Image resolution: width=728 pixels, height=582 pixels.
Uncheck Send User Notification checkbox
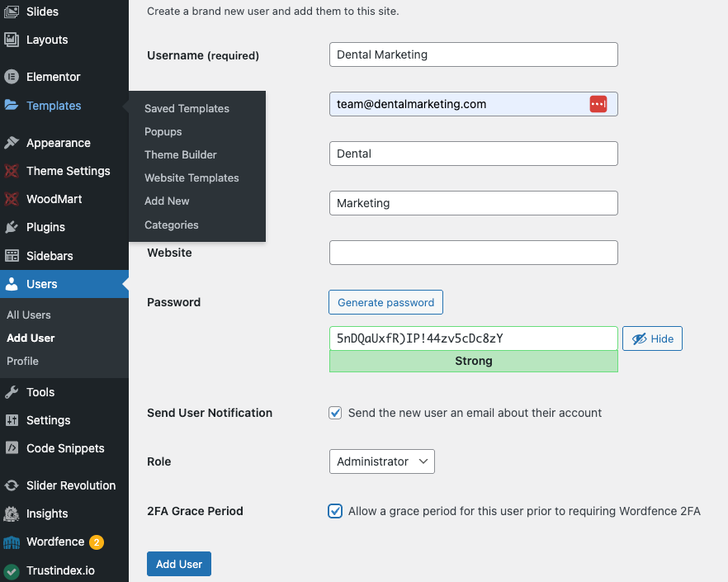click(335, 413)
